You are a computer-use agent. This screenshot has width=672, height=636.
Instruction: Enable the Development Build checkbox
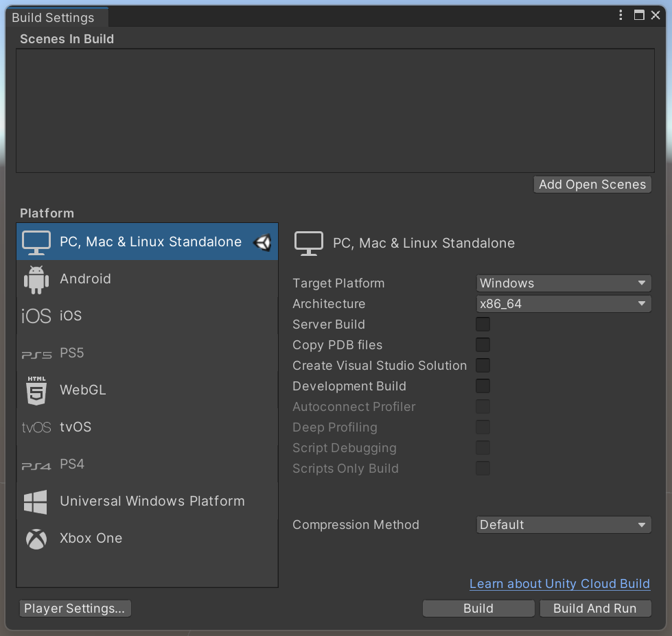(x=483, y=386)
